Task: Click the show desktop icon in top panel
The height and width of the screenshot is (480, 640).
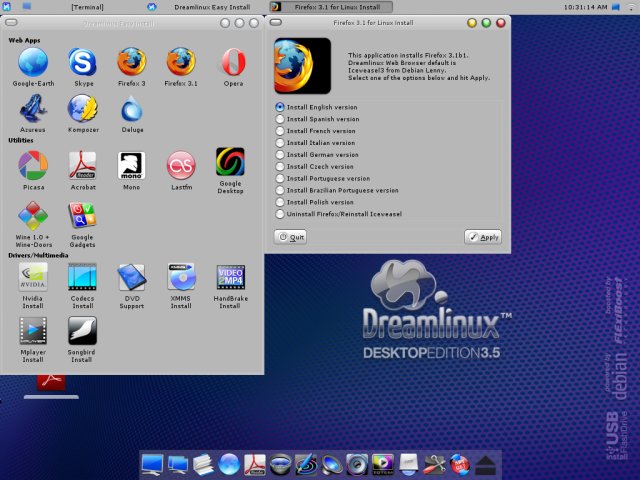Action: (x=27, y=6)
